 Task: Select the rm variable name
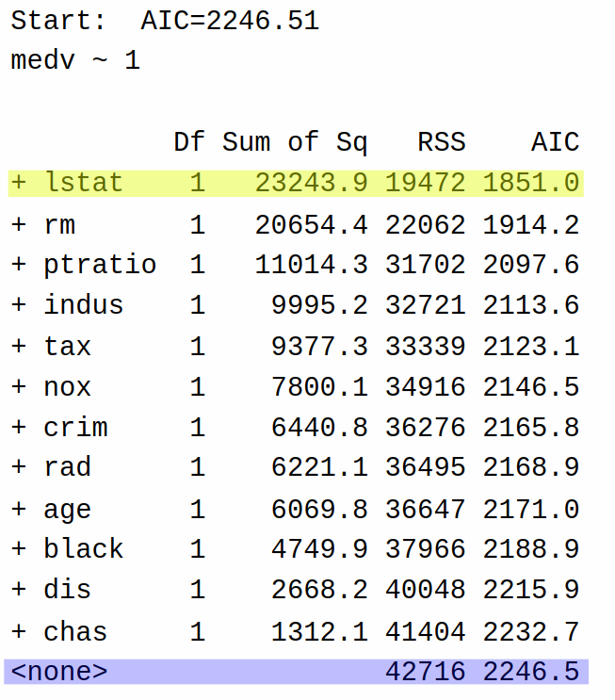pyautogui.click(x=59, y=224)
